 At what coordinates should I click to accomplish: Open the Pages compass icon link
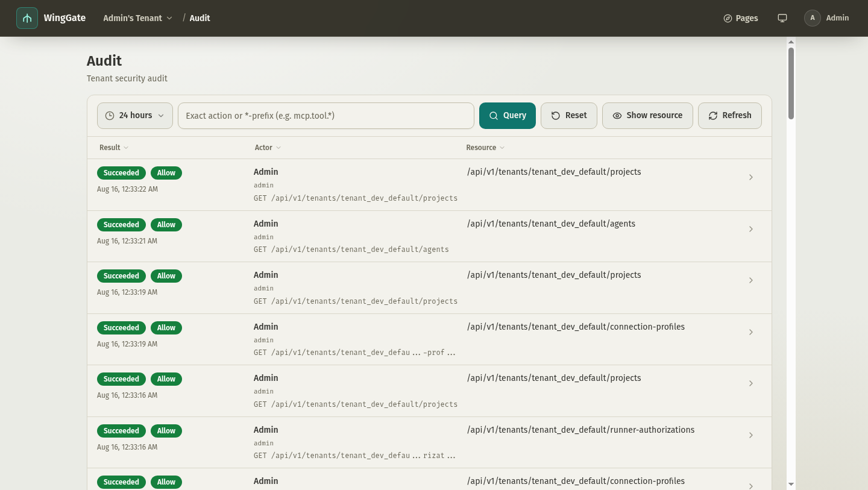pos(741,18)
